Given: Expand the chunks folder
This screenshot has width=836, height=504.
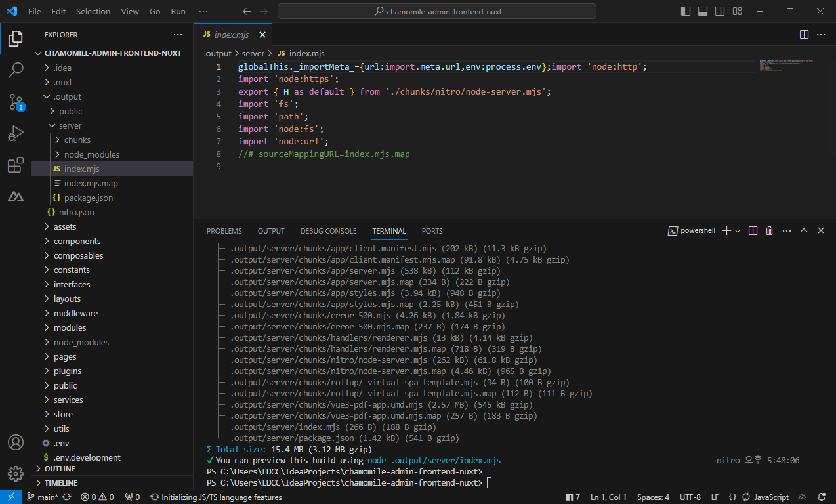Looking at the screenshot, I should click(112, 140).
